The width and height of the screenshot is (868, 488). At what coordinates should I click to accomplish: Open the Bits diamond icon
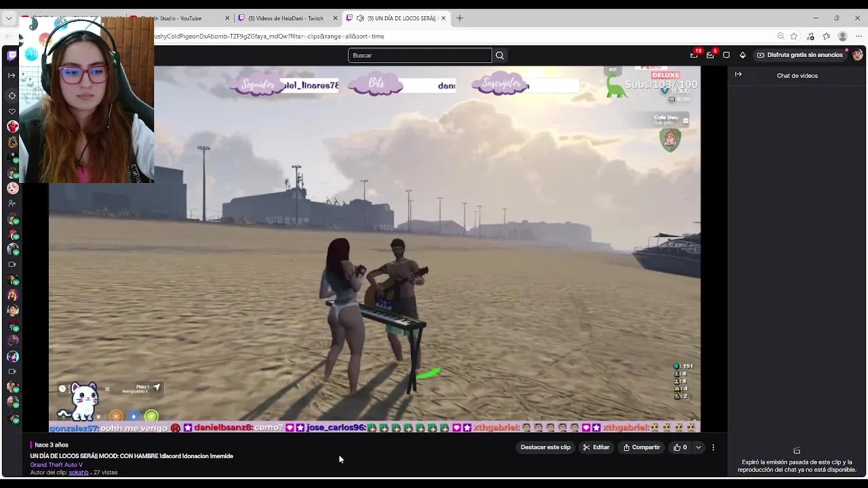743,55
